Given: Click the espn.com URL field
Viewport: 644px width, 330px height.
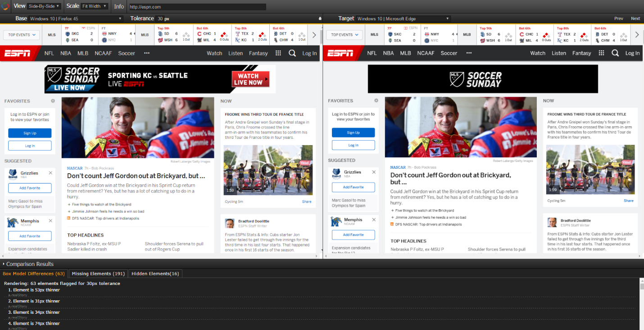Looking at the screenshot, I should click(197, 7).
